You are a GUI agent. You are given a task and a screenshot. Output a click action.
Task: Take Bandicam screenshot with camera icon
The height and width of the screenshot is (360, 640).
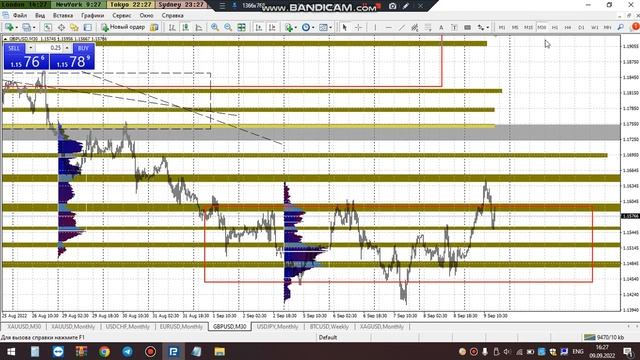[392, 6]
